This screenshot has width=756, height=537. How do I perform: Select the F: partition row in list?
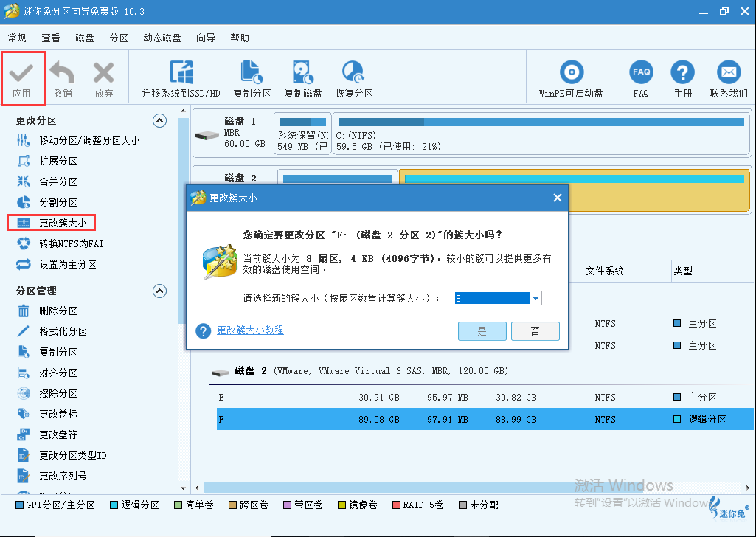pos(485,420)
